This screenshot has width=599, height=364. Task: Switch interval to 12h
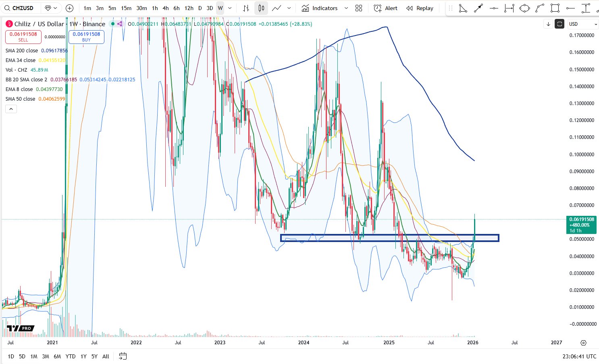189,8
